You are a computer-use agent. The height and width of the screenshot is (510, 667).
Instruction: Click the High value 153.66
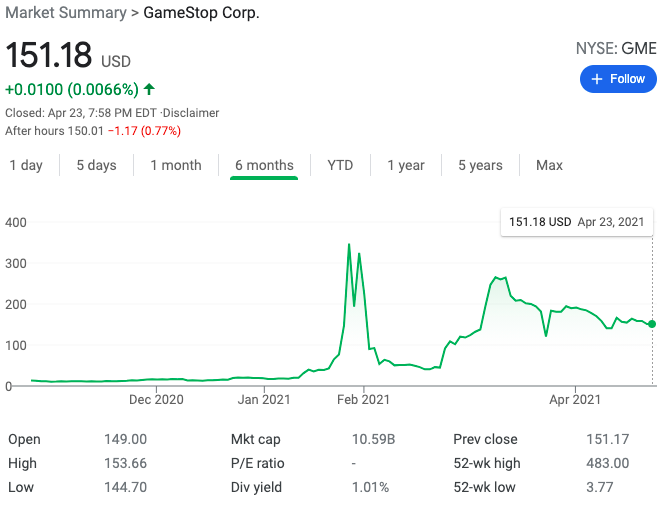click(x=125, y=463)
